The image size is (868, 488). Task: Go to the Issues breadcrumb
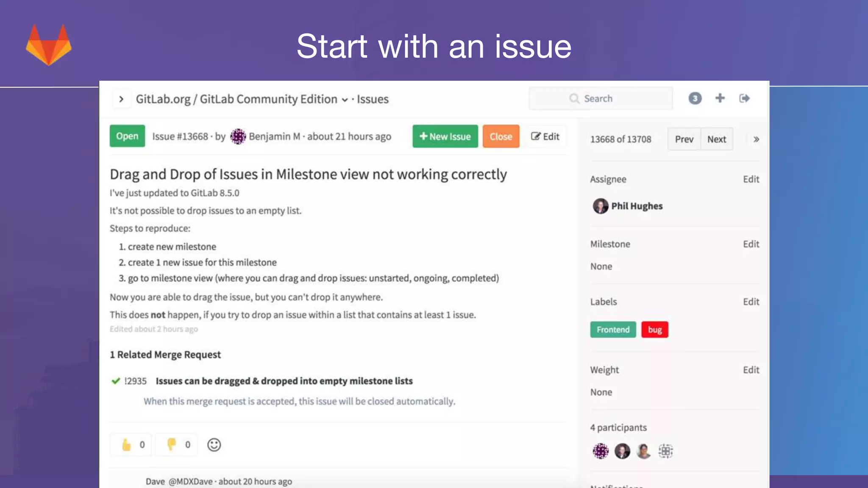pyautogui.click(x=373, y=99)
